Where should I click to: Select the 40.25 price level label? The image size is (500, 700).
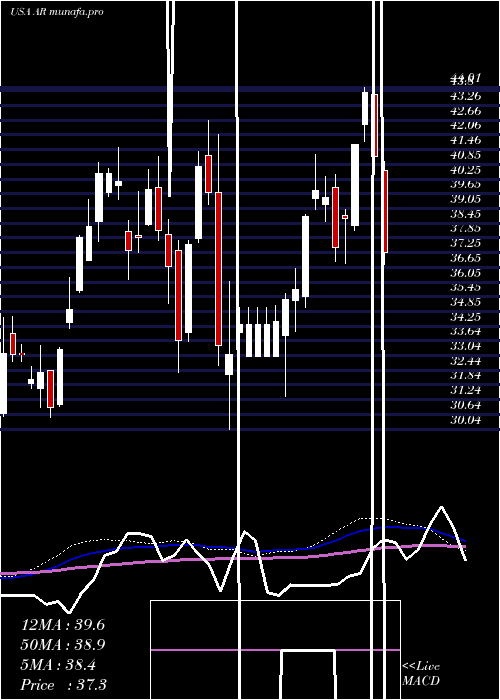(x=465, y=169)
